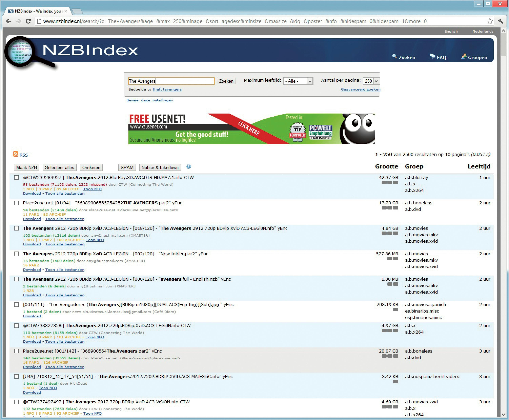Check the Blu-Ray.3D.AVC Avengers result checkbox
This screenshot has height=420, width=509.
coord(16,178)
